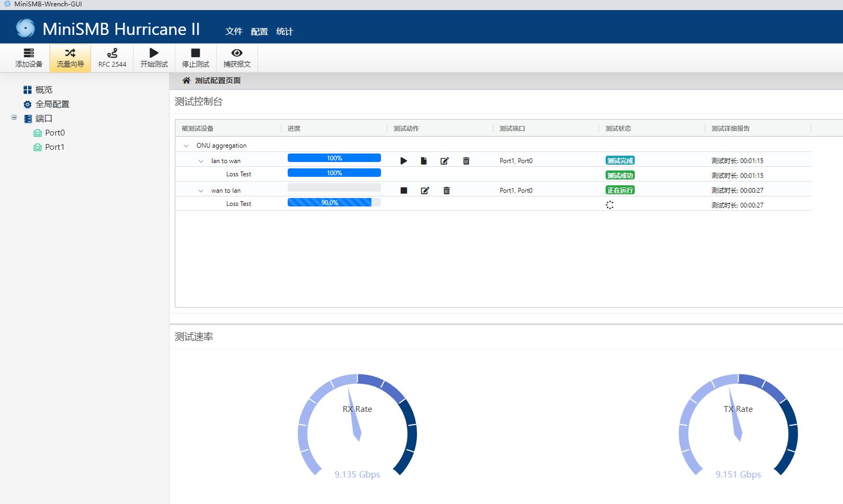
Task: Click ONU aggregation row text
Action: (x=221, y=146)
